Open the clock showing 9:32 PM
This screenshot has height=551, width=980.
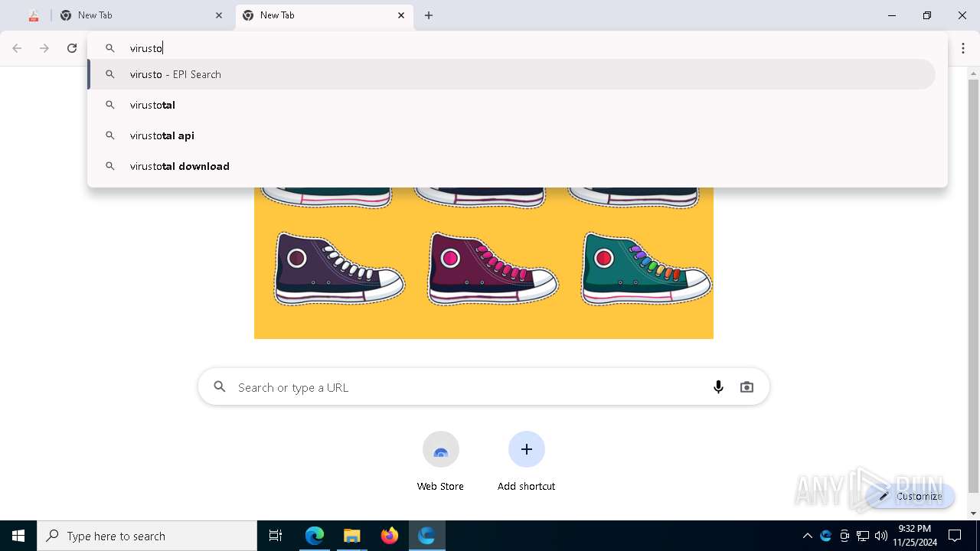click(914, 536)
